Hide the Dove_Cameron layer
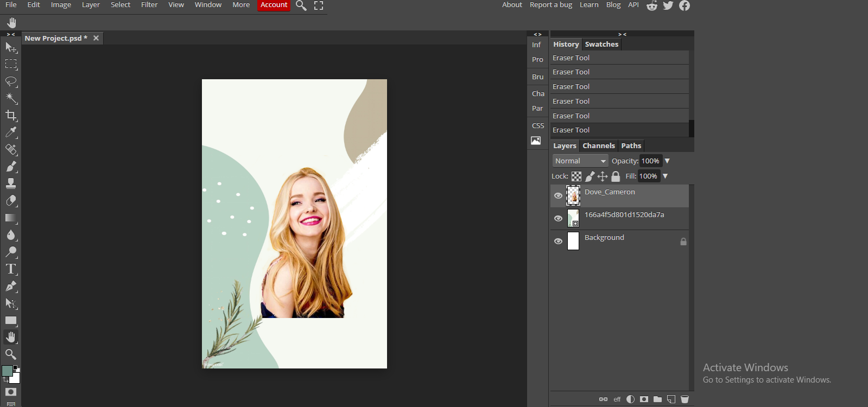The image size is (868, 407). click(558, 196)
